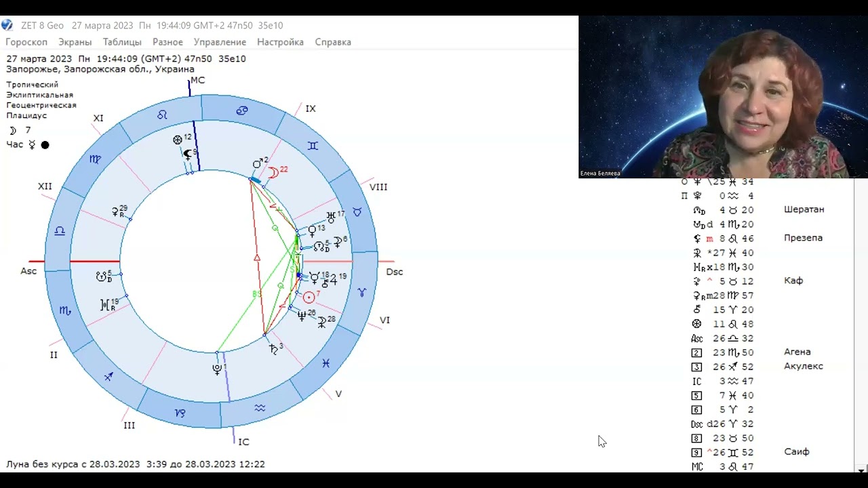This screenshot has width=868, height=488.
Task: Click the Asc label on chart
Action: (x=28, y=271)
